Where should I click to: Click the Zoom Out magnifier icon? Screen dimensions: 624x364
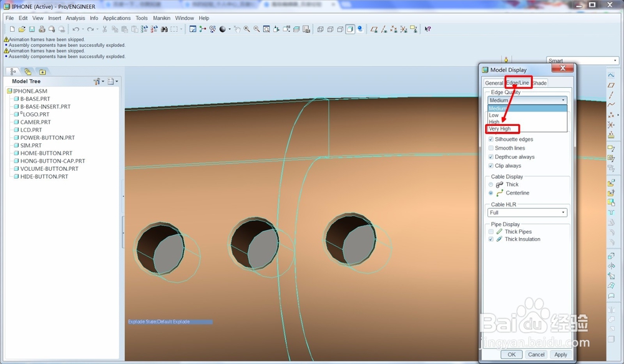(256, 29)
